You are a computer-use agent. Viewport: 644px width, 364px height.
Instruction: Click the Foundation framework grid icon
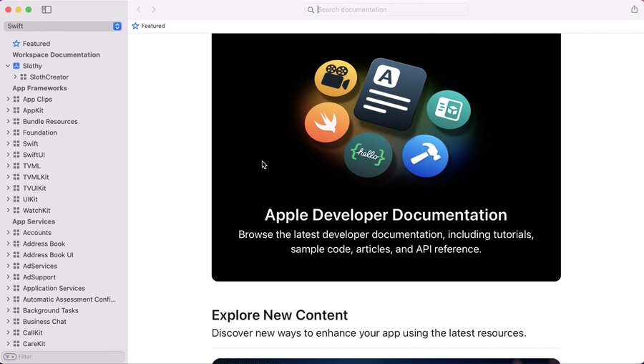coord(16,133)
